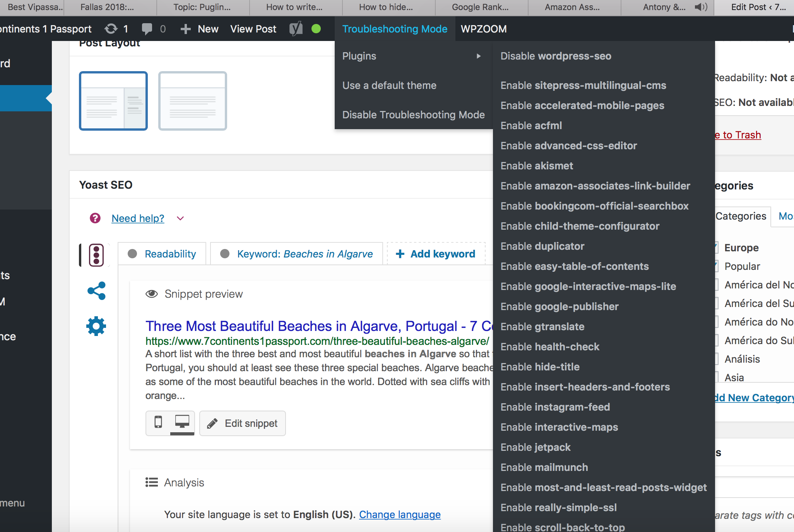Open the comments bubble icon
Image resolution: width=794 pixels, height=532 pixels.
click(147, 29)
